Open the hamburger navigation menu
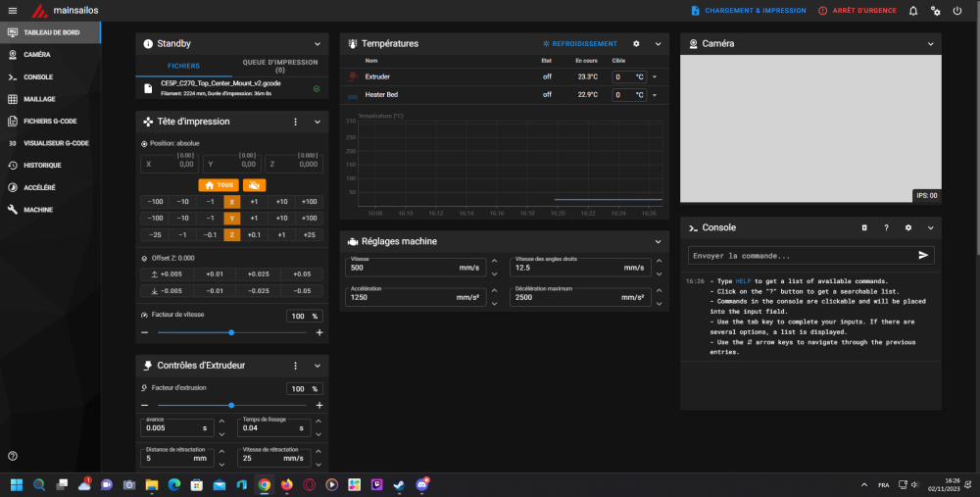The height and width of the screenshot is (497, 980). [13, 11]
